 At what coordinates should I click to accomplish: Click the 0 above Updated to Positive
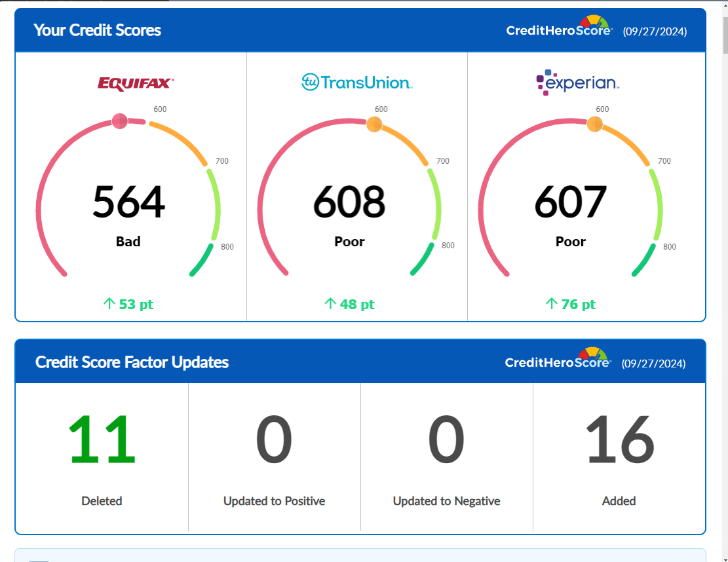275,440
